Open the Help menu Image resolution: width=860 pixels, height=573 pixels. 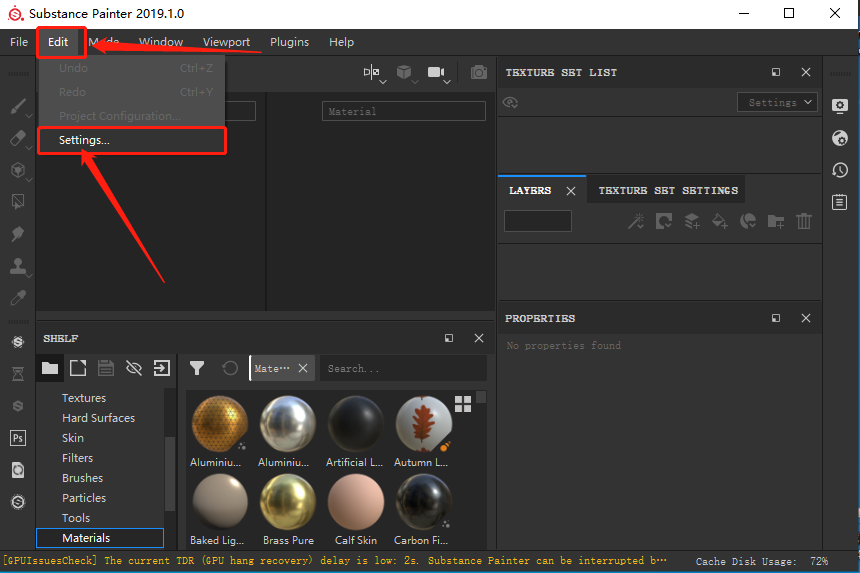(x=341, y=42)
